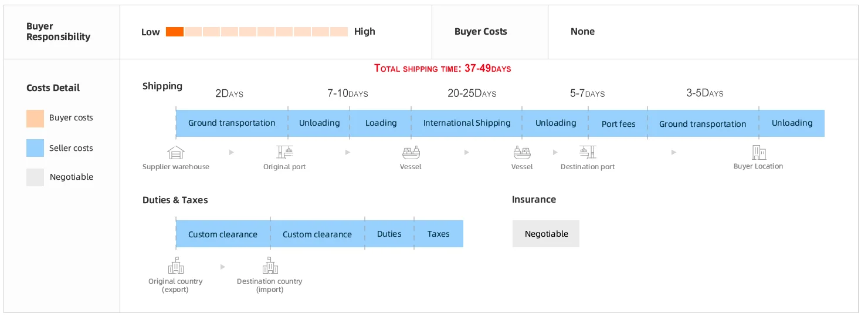
Task: Click the Buyer costs orange swatch
Action: pos(35,118)
